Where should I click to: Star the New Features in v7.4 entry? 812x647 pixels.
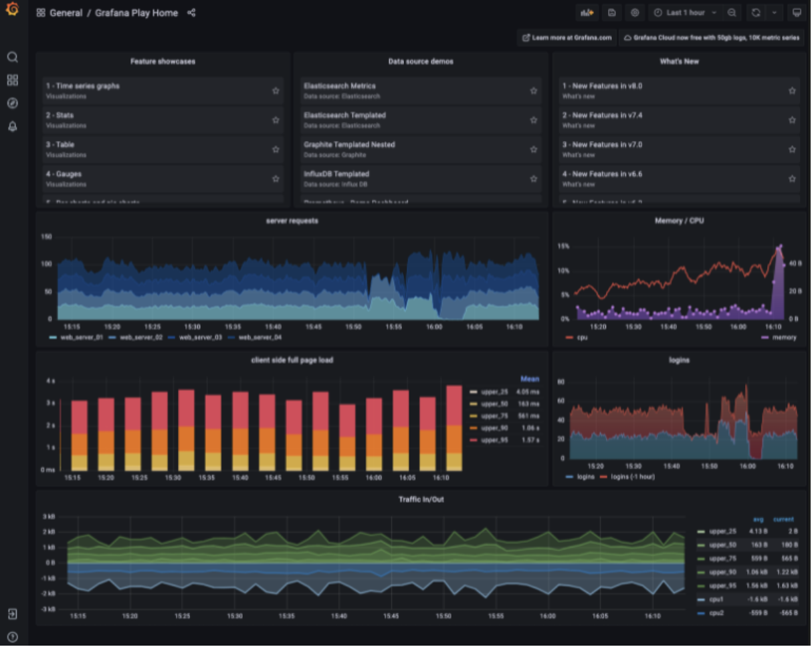pos(792,120)
